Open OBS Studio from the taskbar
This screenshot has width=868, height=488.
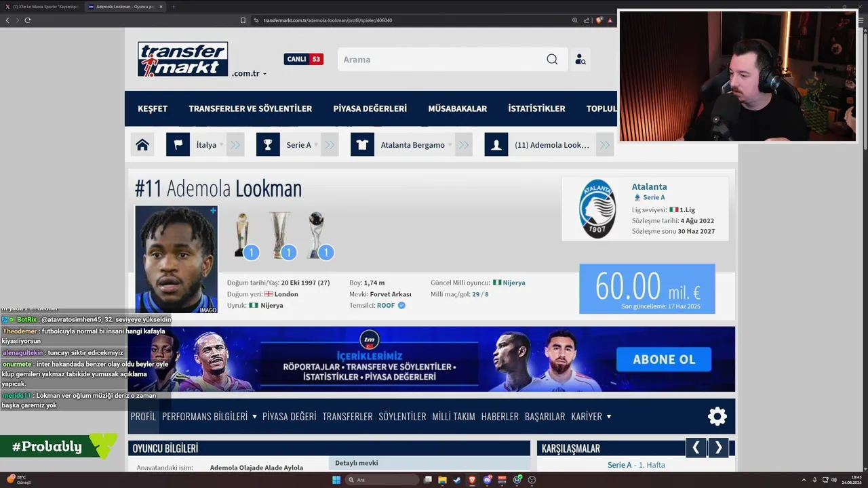coord(532,480)
